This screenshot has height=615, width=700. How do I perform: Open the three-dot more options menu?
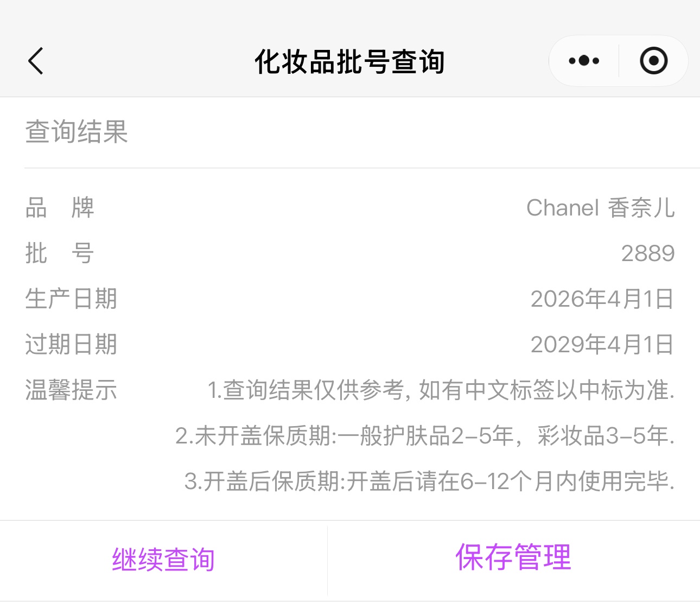[584, 61]
